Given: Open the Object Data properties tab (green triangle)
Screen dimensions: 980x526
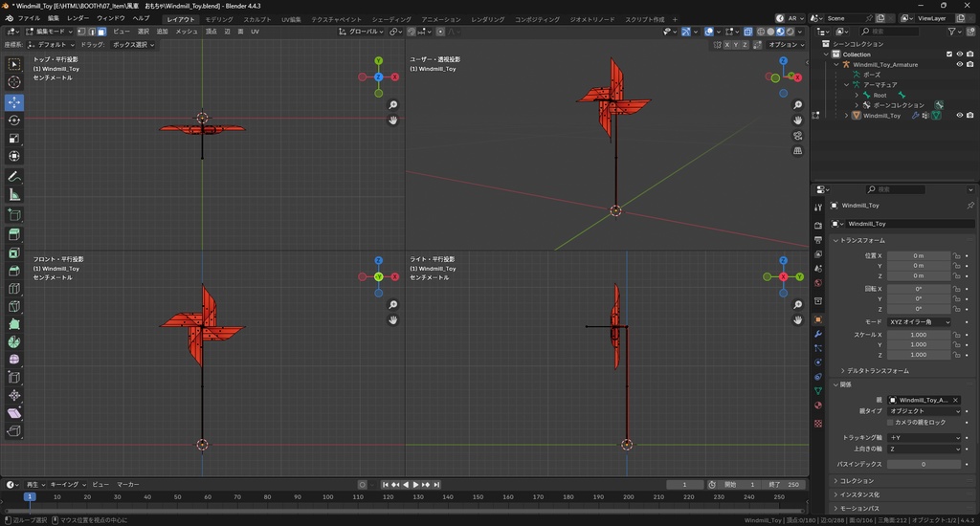Looking at the screenshot, I should (818, 391).
